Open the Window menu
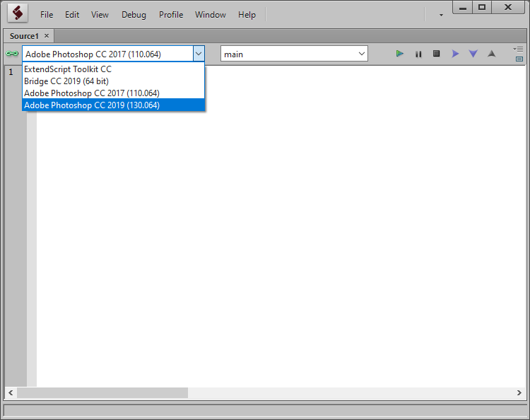This screenshot has height=420, width=530. pos(211,15)
